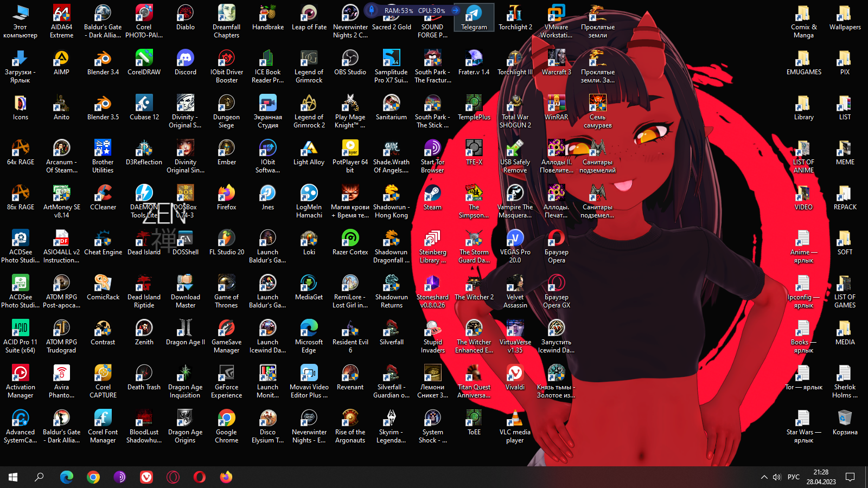Open AIMP player shortcut
Screen dimensions: 868x488
(62, 62)
